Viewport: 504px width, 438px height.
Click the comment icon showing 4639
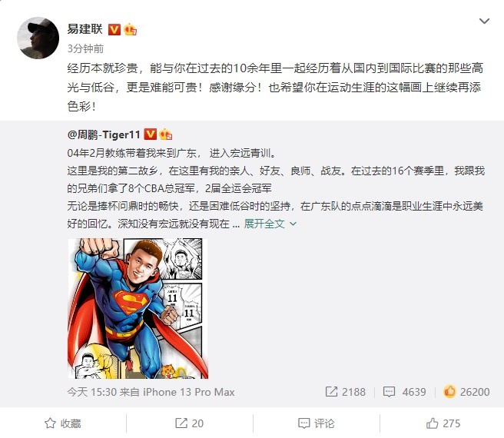tap(389, 392)
